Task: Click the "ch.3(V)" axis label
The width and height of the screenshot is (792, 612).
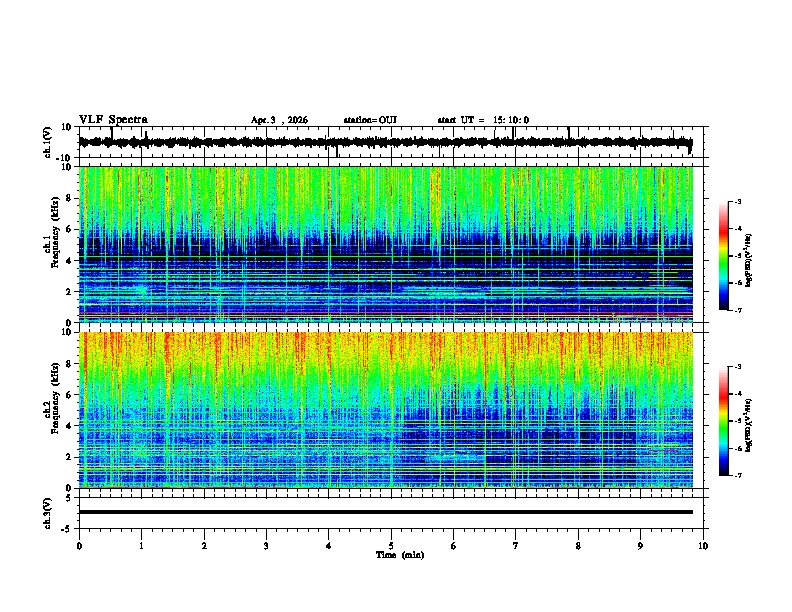Action: click(x=48, y=513)
